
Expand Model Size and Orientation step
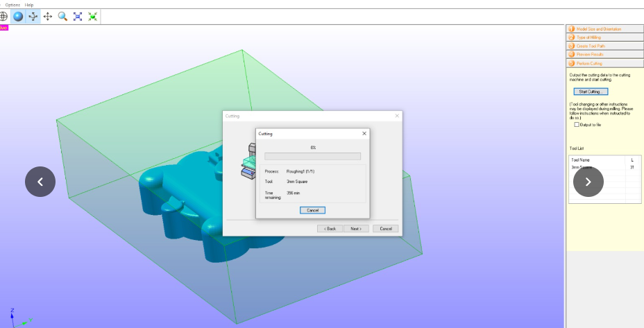coord(605,29)
